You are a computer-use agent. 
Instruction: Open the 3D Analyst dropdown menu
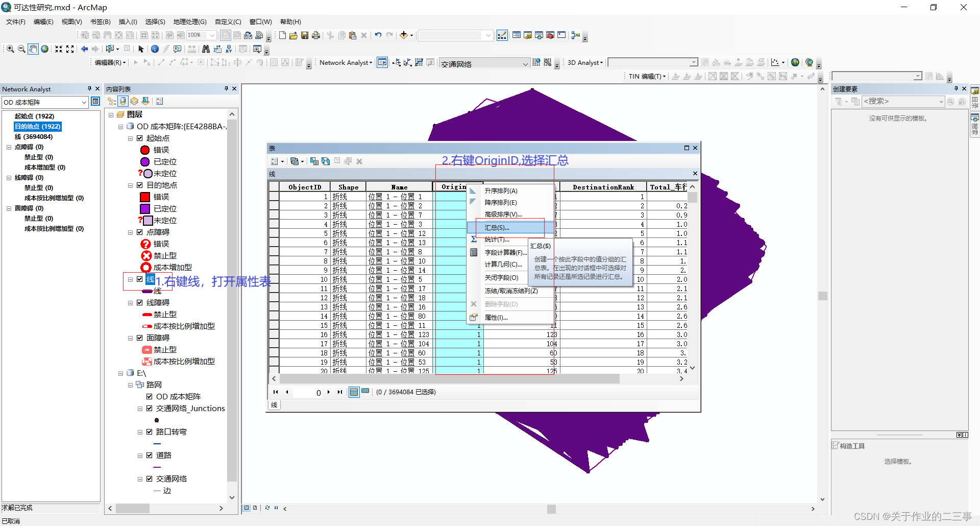[x=585, y=63]
